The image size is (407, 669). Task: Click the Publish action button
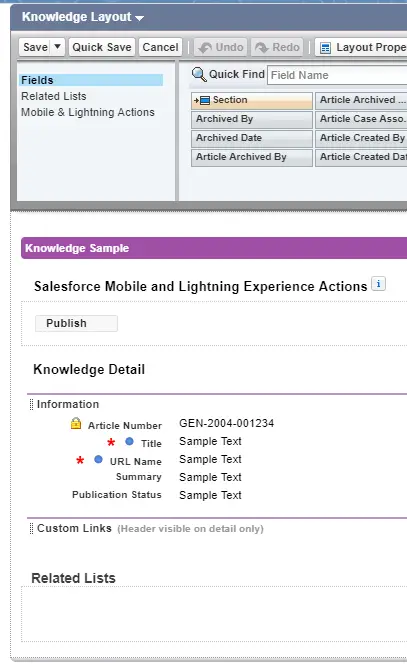pos(76,323)
